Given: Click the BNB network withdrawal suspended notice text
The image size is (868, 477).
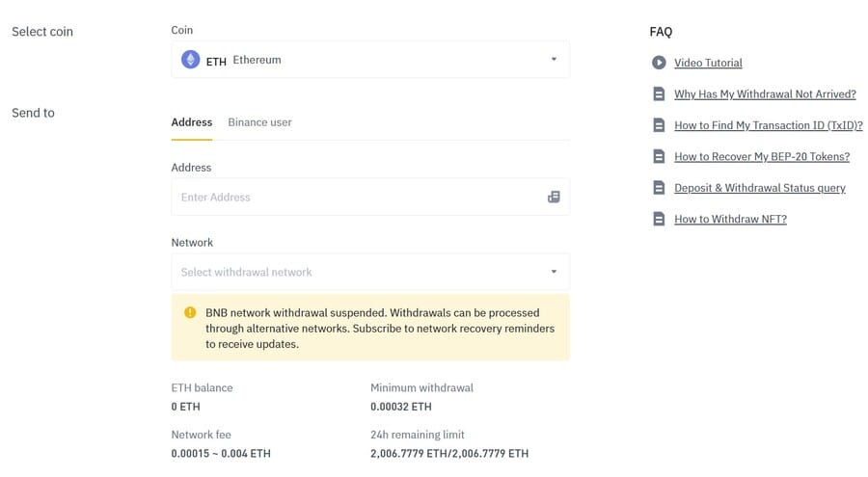Looking at the screenshot, I should pos(380,329).
